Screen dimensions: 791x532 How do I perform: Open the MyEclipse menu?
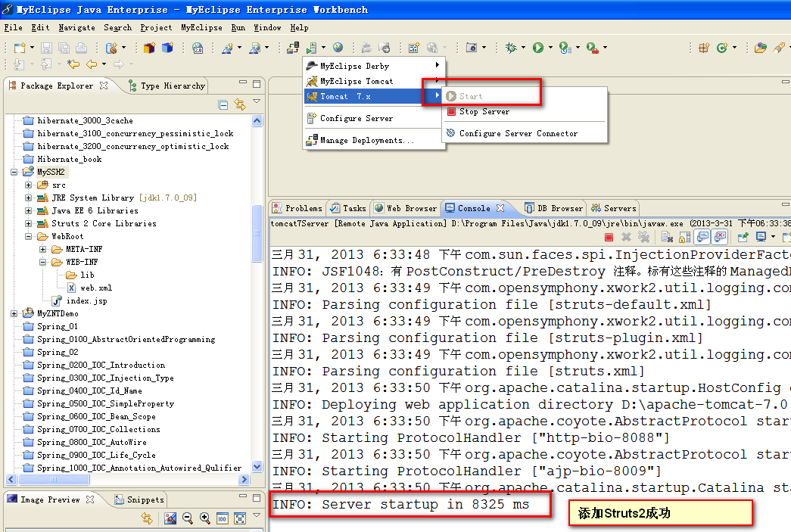(x=201, y=28)
